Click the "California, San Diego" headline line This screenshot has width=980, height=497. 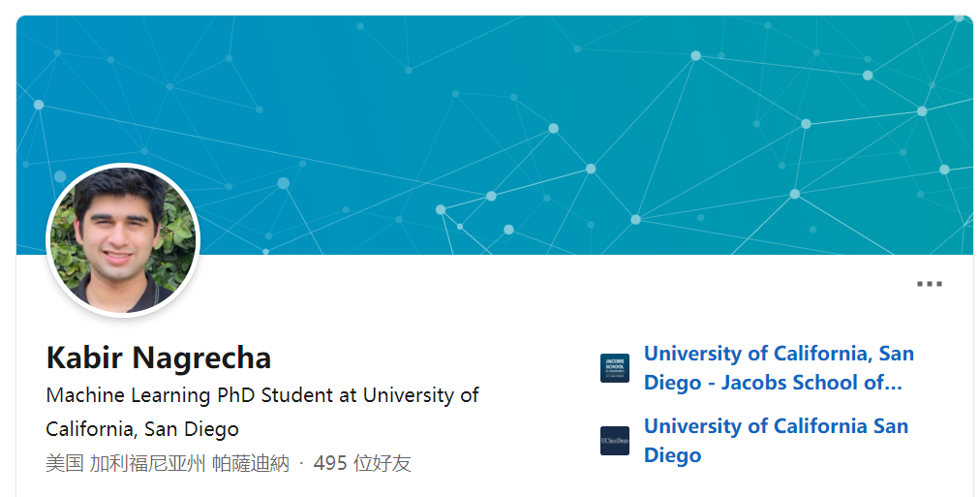[142, 429]
